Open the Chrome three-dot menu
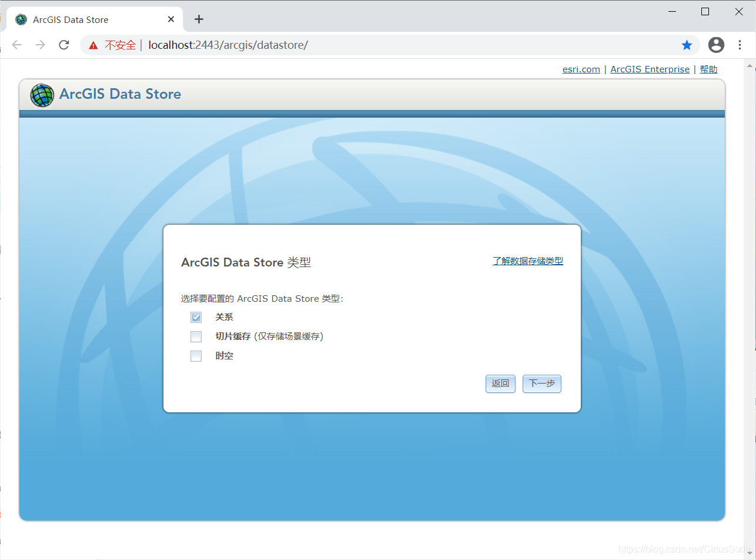 740,45
